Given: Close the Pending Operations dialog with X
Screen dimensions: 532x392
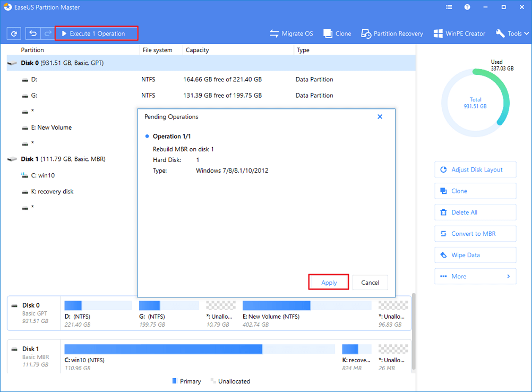Looking at the screenshot, I should (x=380, y=117).
